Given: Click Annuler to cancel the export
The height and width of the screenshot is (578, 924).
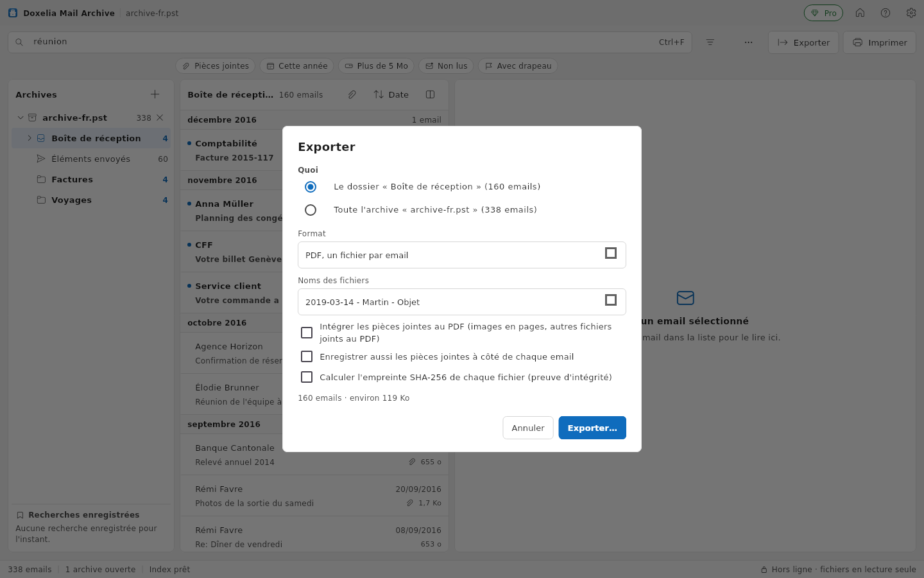Looking at the screenshot, I should pos(528,428).
